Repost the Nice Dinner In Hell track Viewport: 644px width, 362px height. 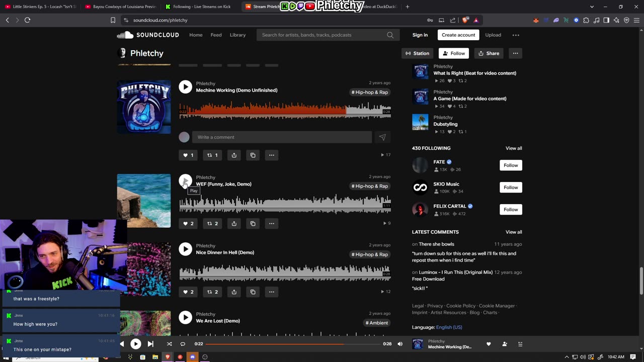(x=212, y=292)
